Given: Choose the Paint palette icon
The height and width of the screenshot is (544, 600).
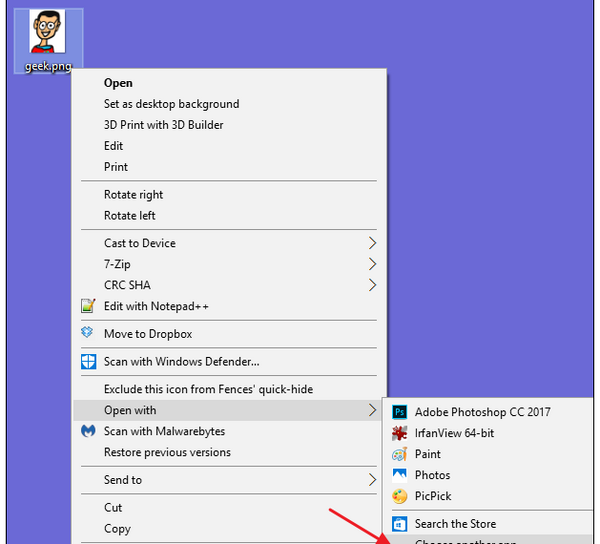Looking at the screenshot, I should [x=399, y=454].
